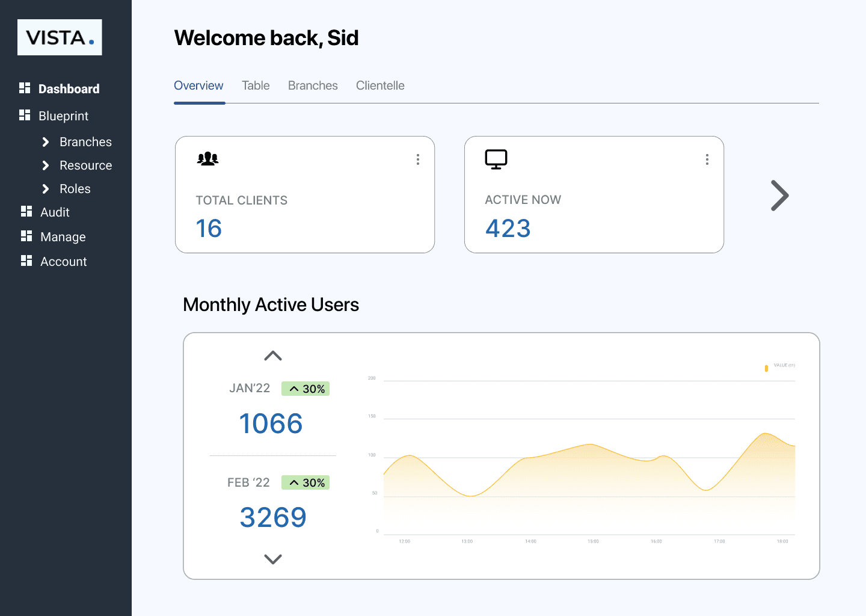Click the FEB '22 30% growth badge
The image size is (866, 616).
306,482
